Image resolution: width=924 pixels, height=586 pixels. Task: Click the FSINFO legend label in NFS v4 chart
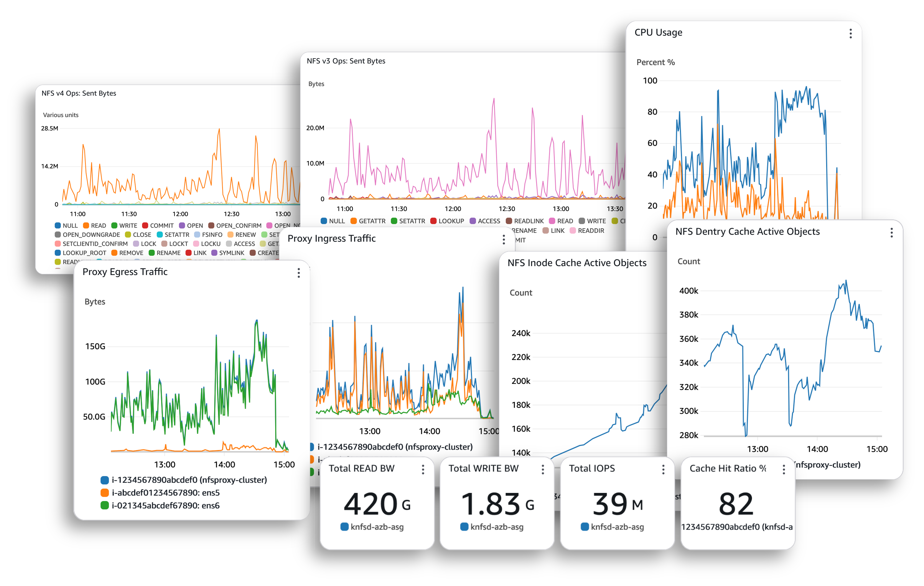(x=212, y=235)
